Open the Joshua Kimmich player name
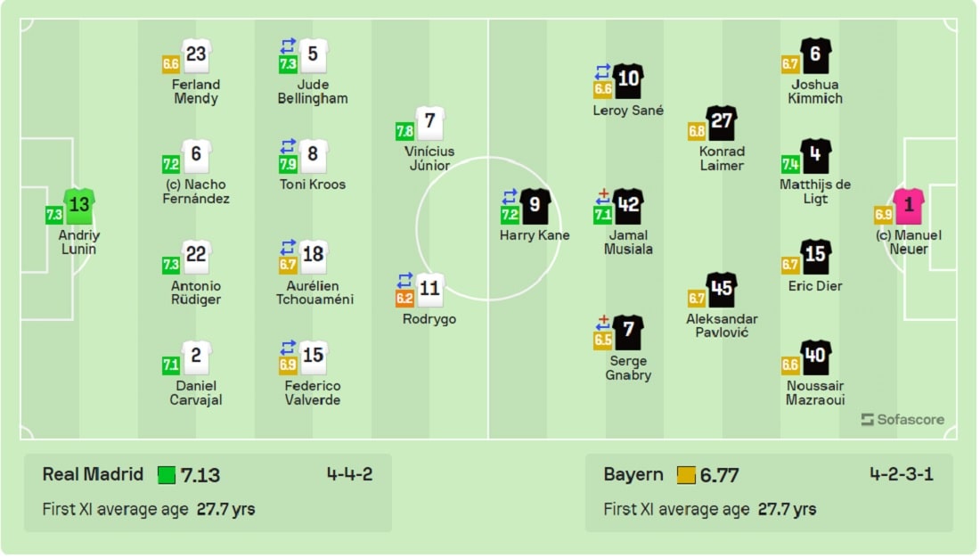This screenshot has width=980, height=558. point(815,91)
